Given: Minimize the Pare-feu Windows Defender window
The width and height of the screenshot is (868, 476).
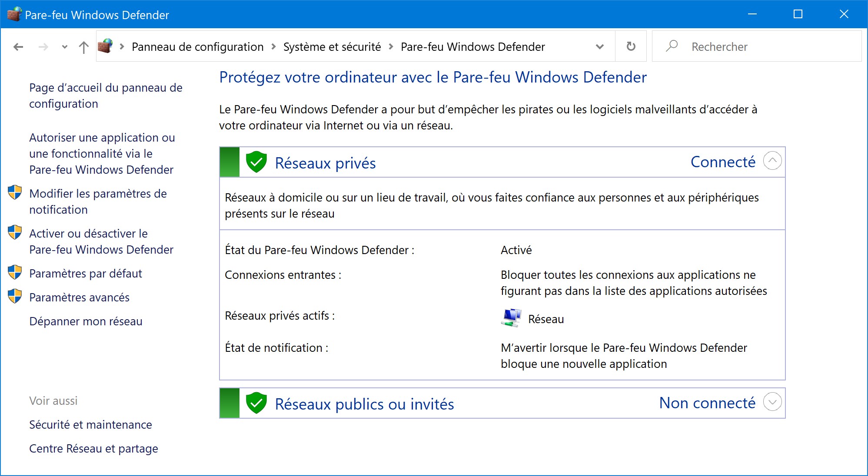Looking at the screenshot, I should (x=752, y=14).
